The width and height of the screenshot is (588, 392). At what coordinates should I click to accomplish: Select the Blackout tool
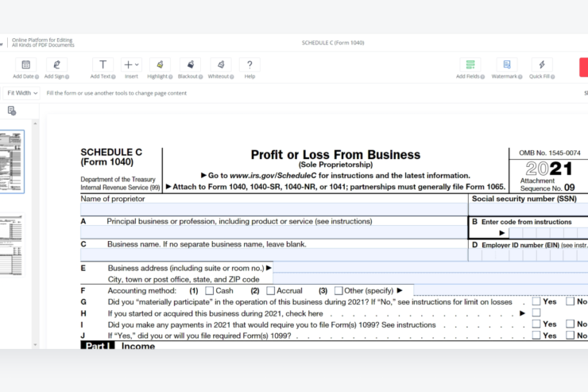click(190, 68)
